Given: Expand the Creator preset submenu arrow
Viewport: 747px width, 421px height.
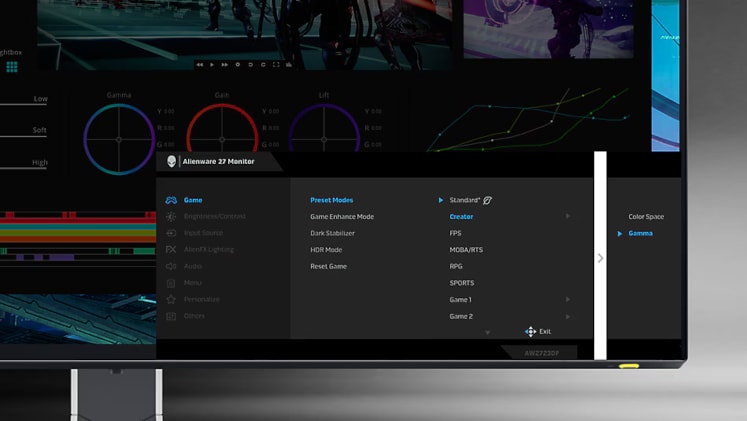Looking at the screenshot, I should coord(567,216).
